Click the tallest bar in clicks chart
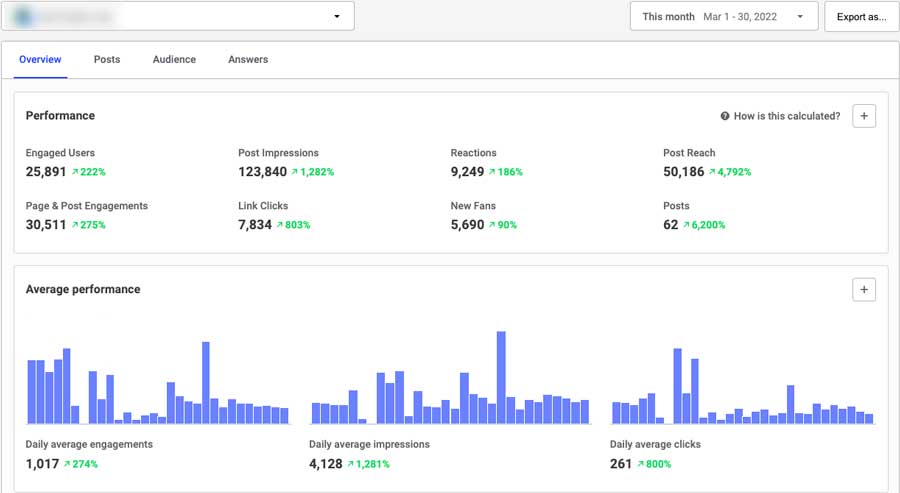This screenshot has height=493, width=900. pos(677,386)
